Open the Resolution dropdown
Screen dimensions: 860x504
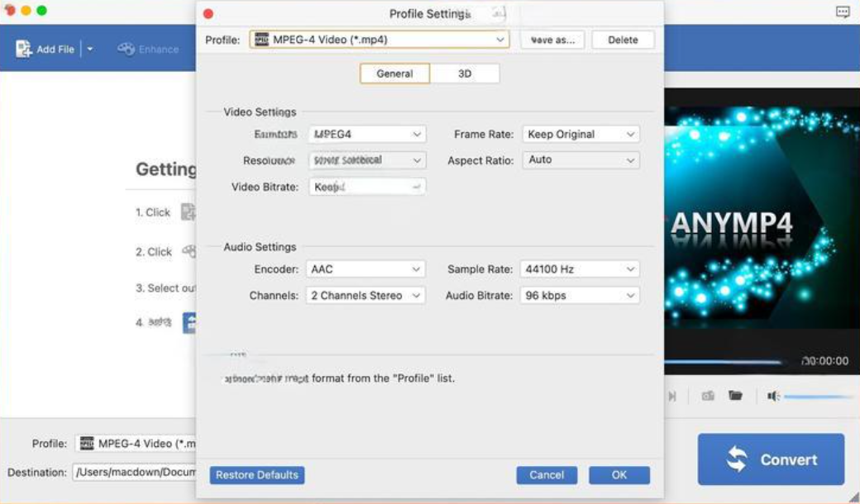(x=367, y=160)
